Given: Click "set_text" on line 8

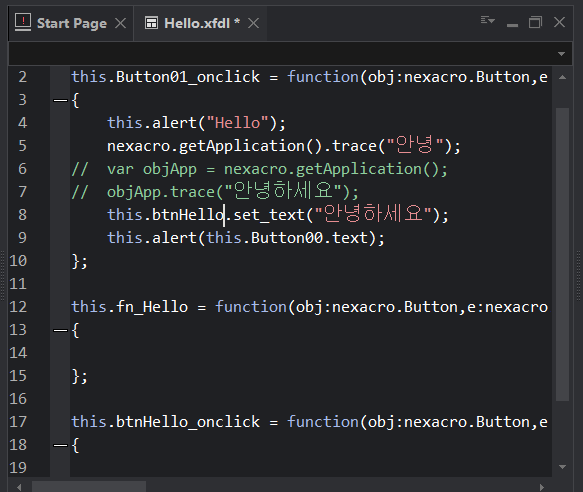Looking at the screenshot, I should tap(269, 215).
